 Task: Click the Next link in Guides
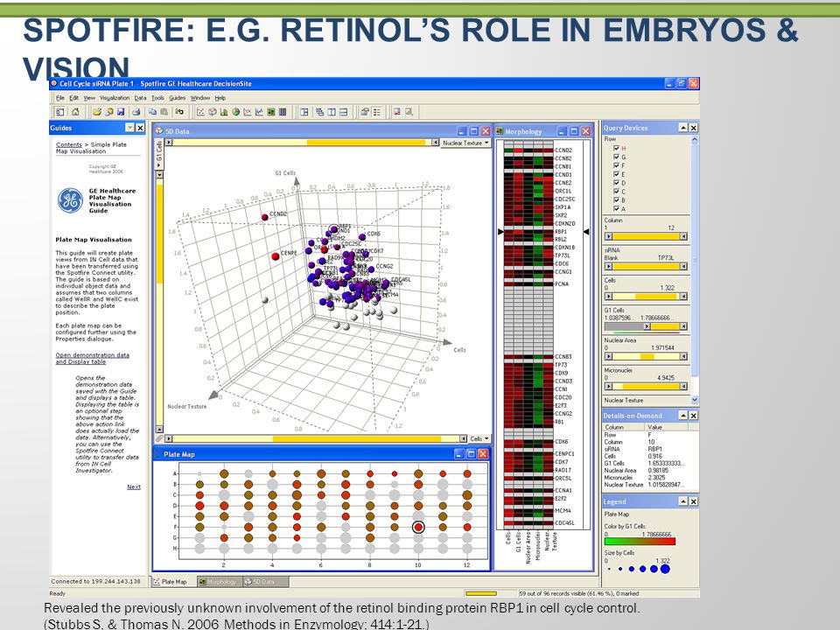[x=133, y=487]
